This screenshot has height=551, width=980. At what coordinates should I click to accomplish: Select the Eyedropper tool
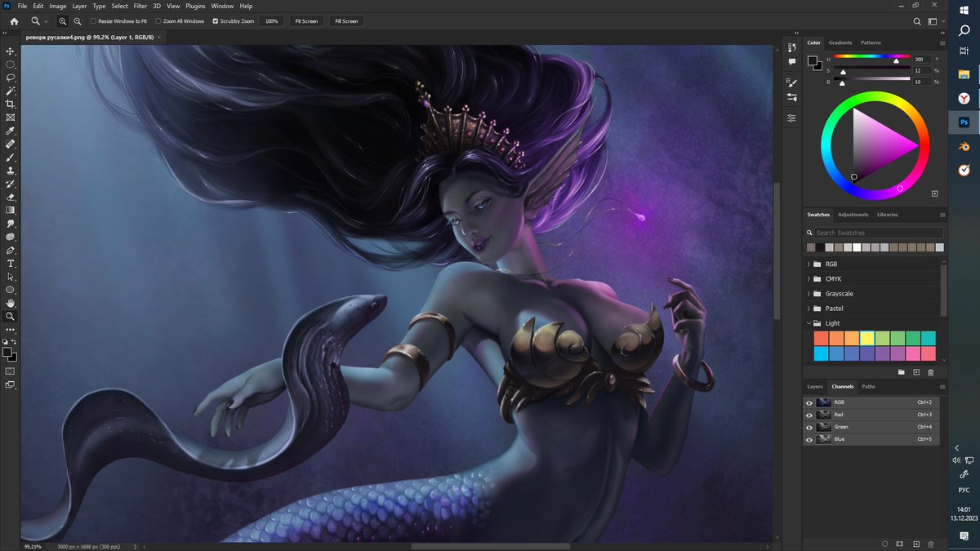[x=11, y=131]
